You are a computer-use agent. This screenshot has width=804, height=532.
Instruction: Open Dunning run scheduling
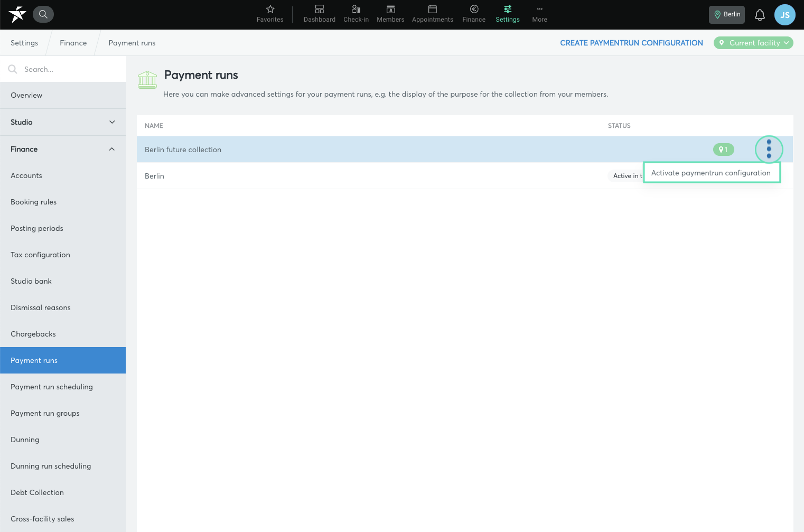point(63,466)
